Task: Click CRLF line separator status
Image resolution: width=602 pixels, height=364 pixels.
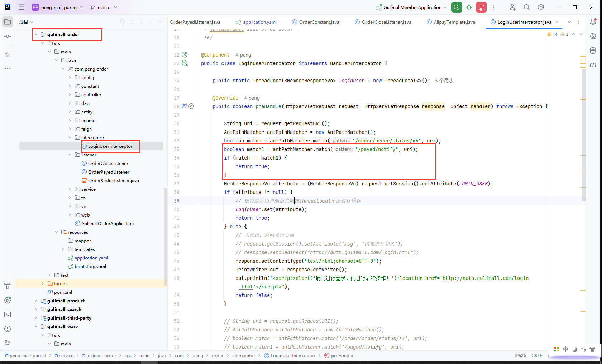Action: (537, 356)
